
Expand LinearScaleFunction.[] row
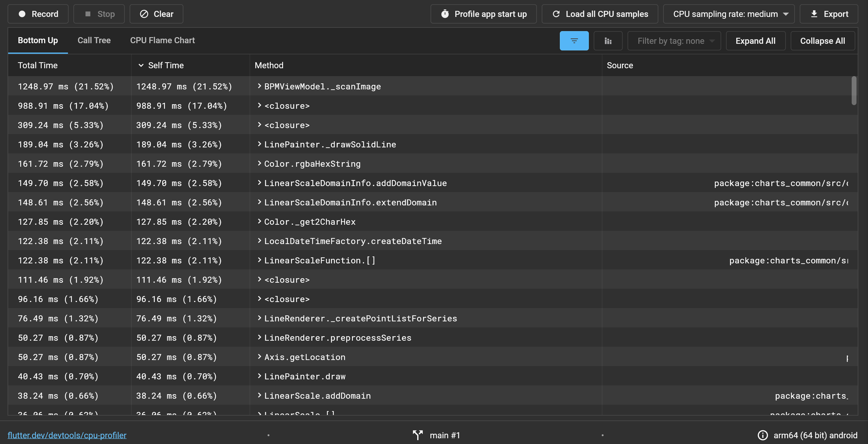click(260, 260)
